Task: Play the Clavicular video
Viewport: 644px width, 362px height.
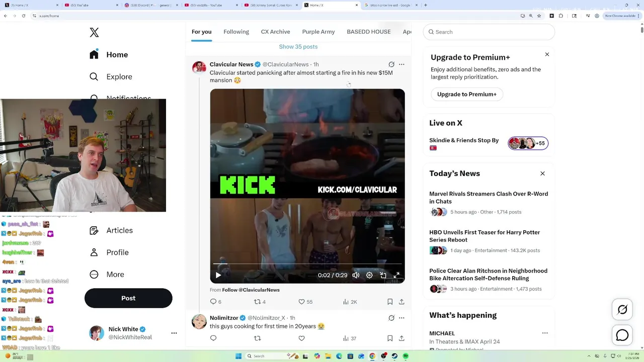Action: pyautogui.click(x=218, y=275)
